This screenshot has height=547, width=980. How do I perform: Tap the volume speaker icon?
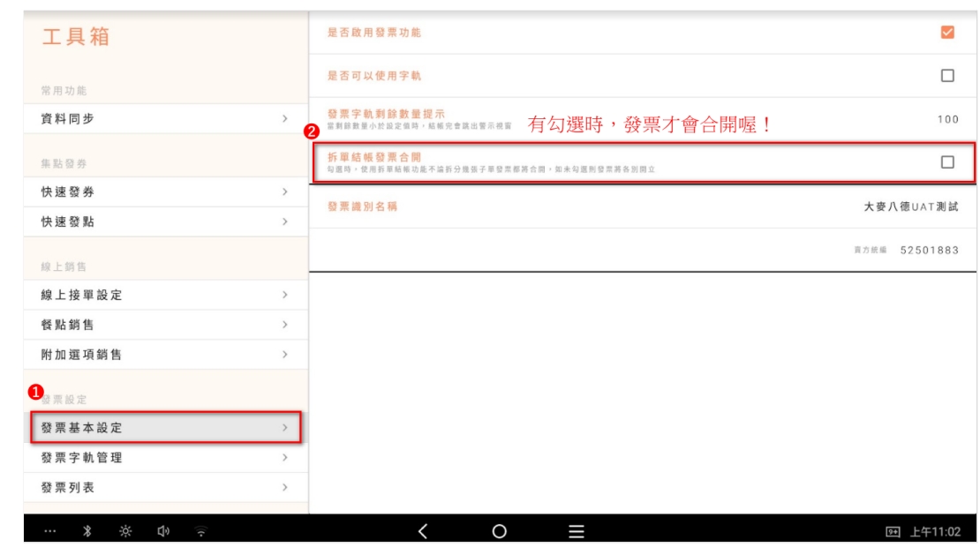(x=163, y=531)
